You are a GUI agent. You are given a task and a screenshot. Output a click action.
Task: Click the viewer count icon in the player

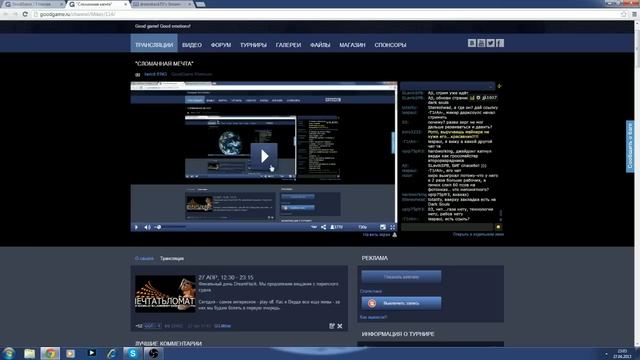pyautogui.click(x=336, y=227)
